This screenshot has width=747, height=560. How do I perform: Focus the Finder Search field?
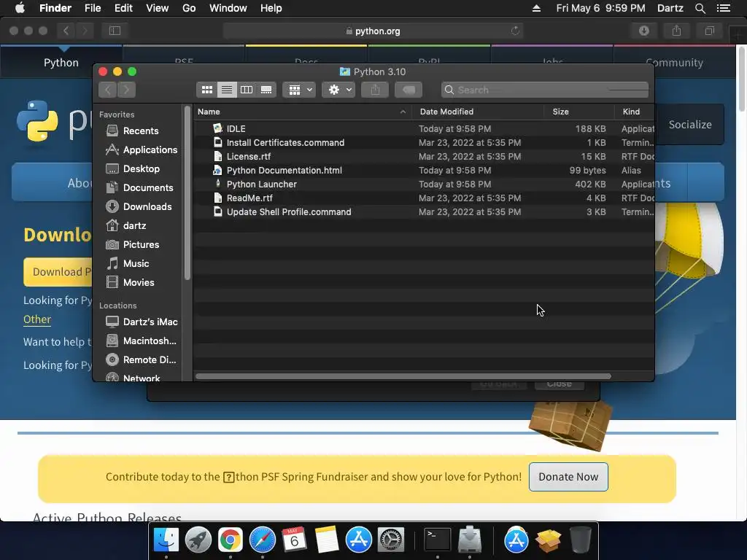tap(545, 90)
